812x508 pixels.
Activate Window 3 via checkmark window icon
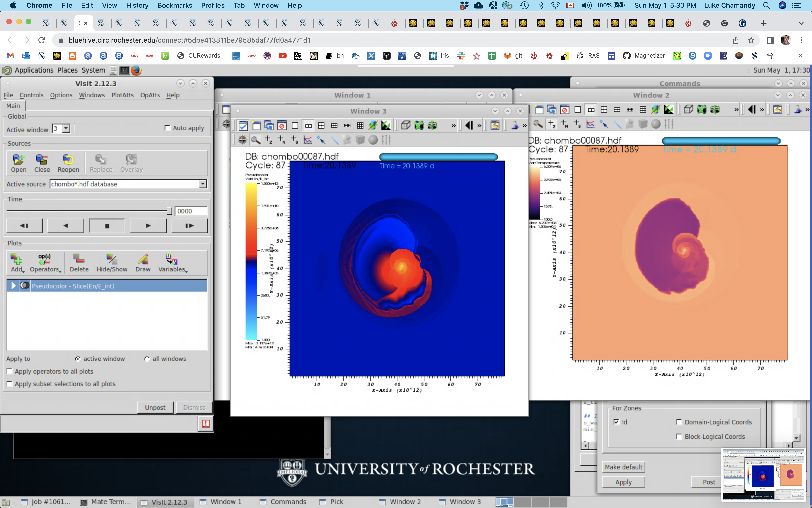pyautogui.click(x=243, y=126)
